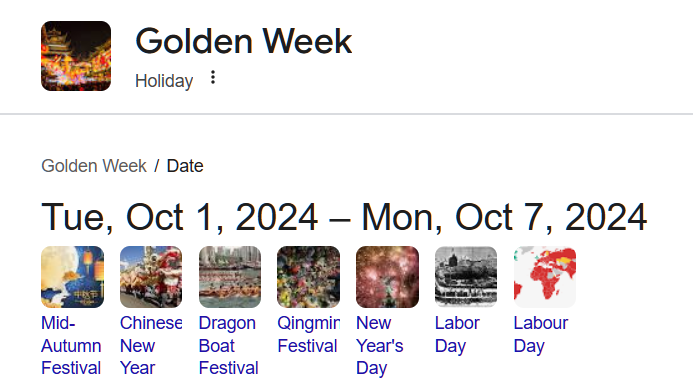
Task: Follow the New Year's Day text link
Action: tap(380, 346)
